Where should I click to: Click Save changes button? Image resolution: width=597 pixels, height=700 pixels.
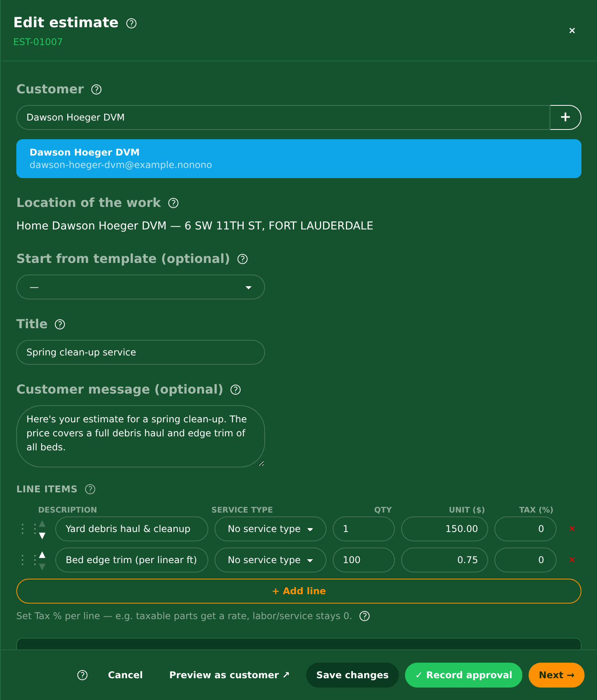pos(353,675)
